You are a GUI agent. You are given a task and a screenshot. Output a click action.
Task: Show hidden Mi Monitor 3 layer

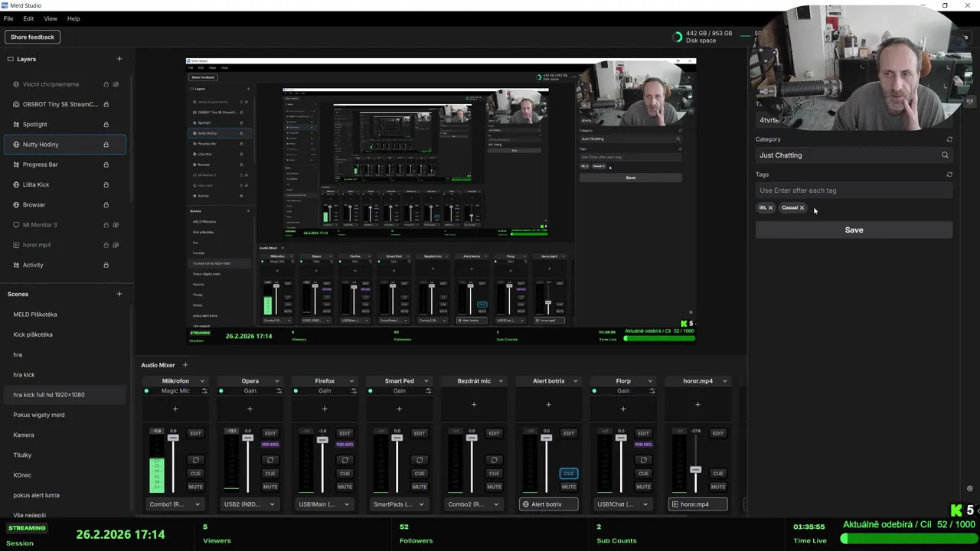point(116,225)
